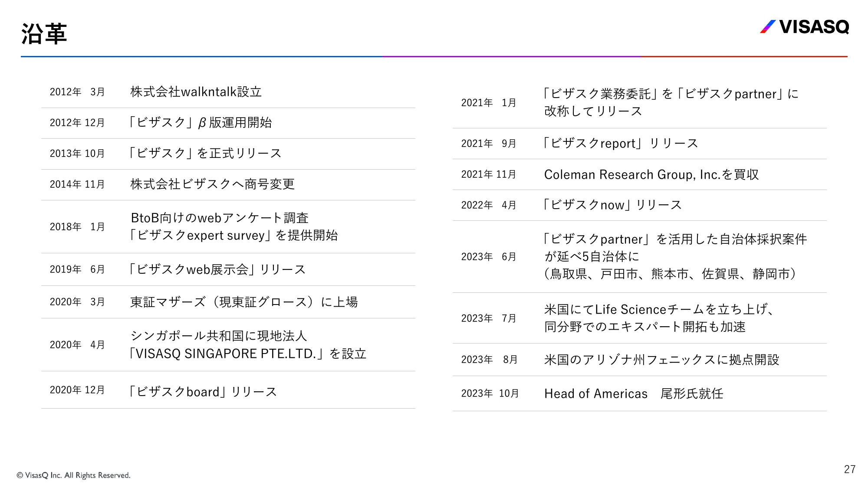
Task: Select the line 改称してリリース
Action: [x=593, y=111]
